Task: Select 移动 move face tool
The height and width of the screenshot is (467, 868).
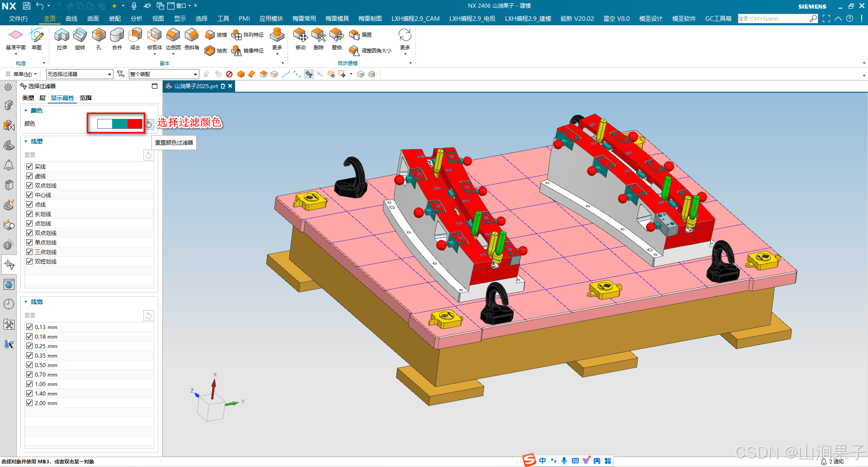Action: (301, 39)
